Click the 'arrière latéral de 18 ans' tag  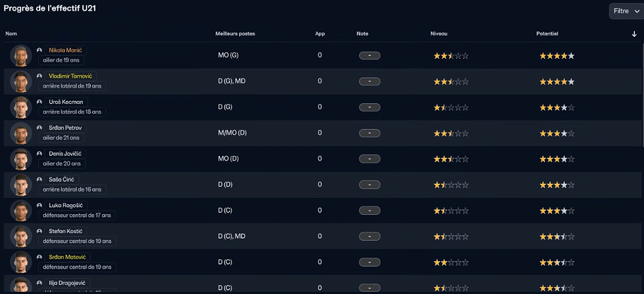72,112
